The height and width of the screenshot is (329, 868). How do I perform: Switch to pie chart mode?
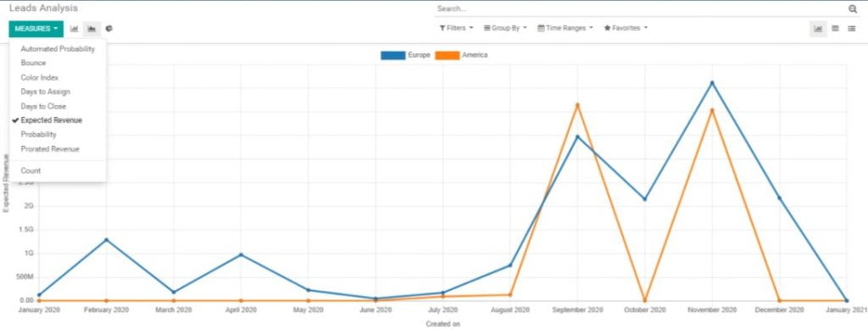[x=109, y=28]
